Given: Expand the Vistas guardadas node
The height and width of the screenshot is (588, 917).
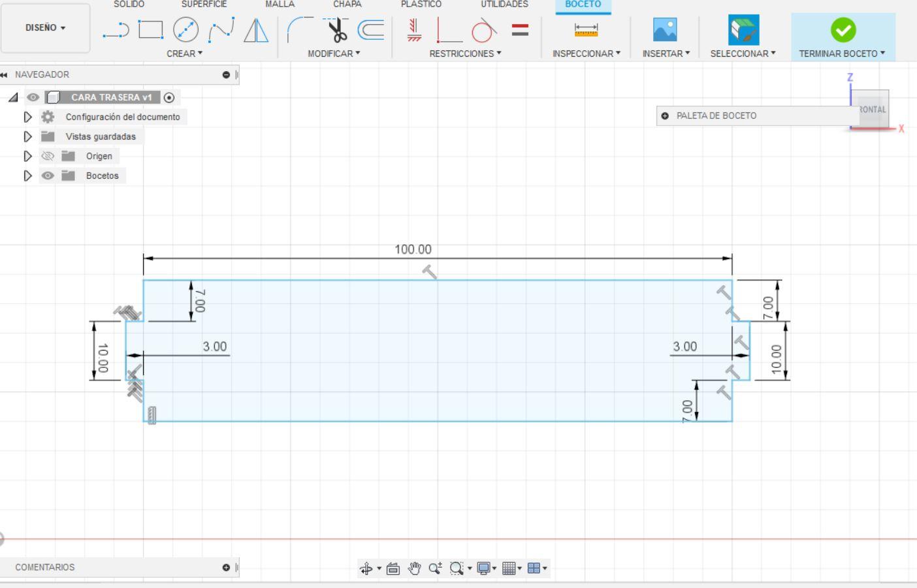Looking at the screenshot, I should 27,136.
